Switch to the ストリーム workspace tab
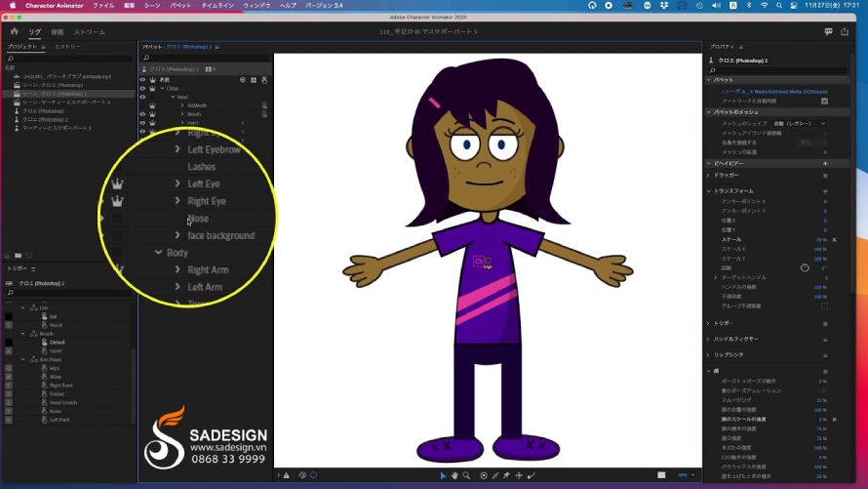The width and height of the screenshot is (868, 489). click(89, 32)
